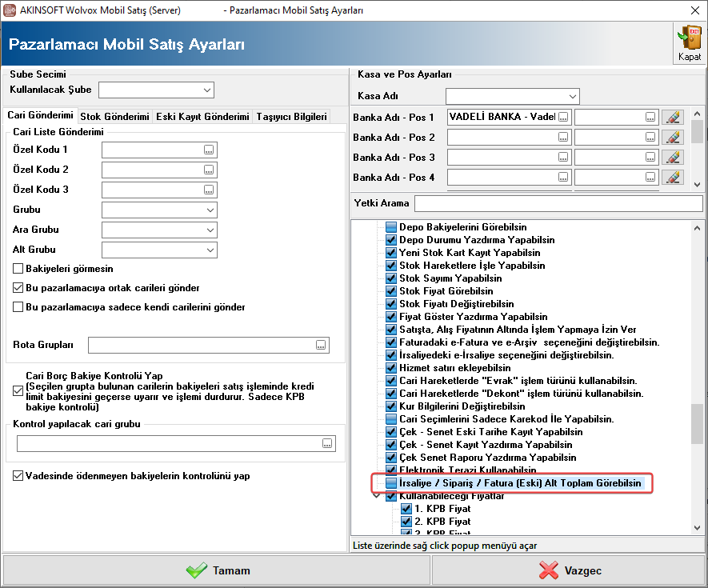Open the Banka Adı - Pos 4 bank ellipsis
708x588 pixels.
563,177
